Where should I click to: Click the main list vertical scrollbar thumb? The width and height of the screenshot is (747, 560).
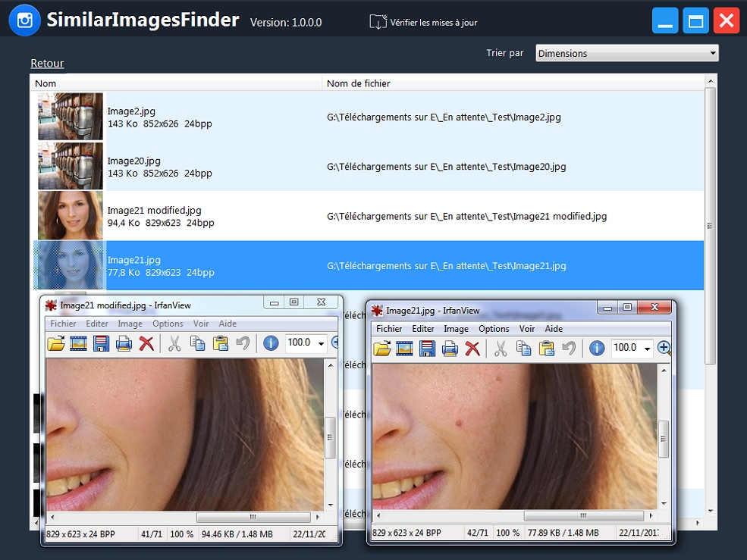tap(710, 226)
